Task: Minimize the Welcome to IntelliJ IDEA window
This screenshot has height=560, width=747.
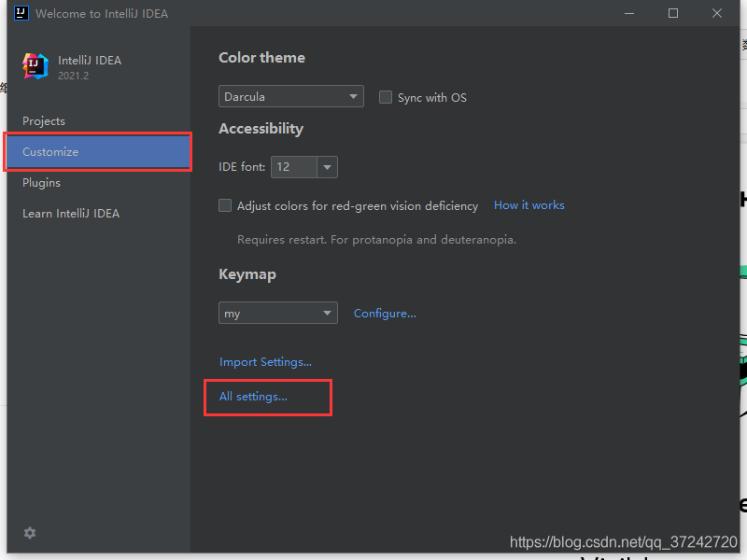Action: pos(629,13)
